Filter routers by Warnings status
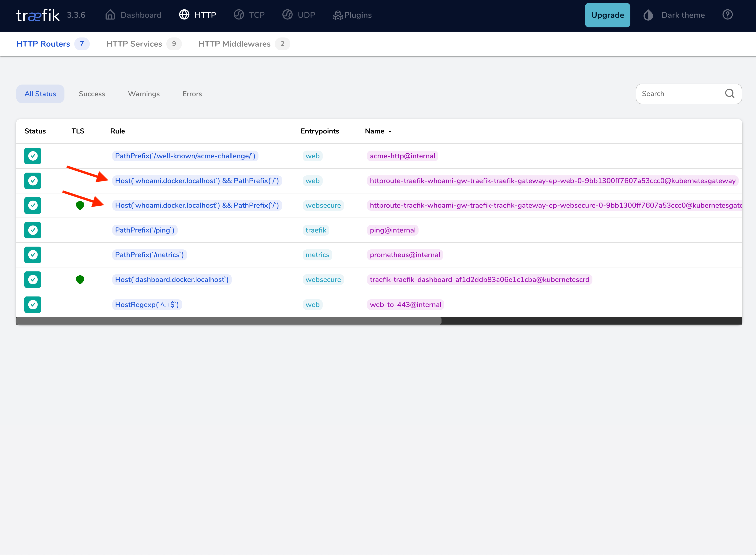The height and width of the screenshot is (555, 756). pyautogui.click(x=143, y=94)
